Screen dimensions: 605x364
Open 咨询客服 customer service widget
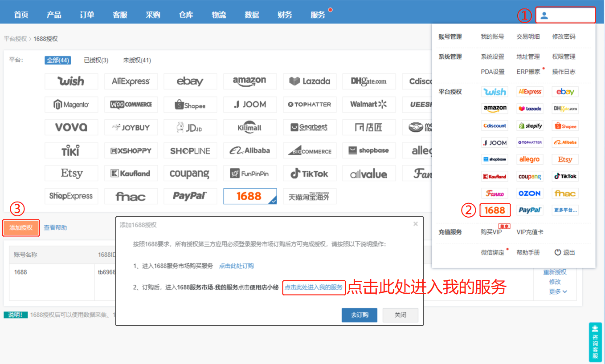(595, 342)
